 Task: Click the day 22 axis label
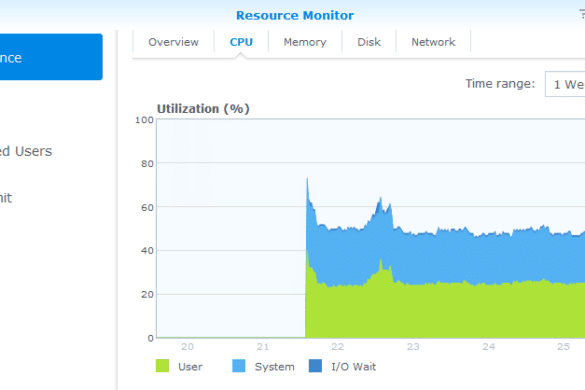338,347
